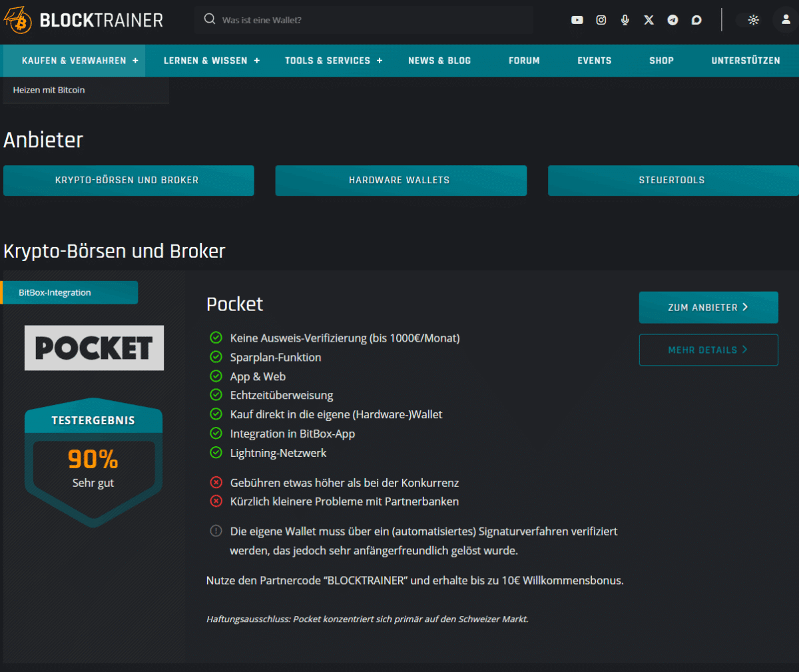799x672 pixels.
Task: Click the Telegram icon in the header
Action: [x=672, y=20]
